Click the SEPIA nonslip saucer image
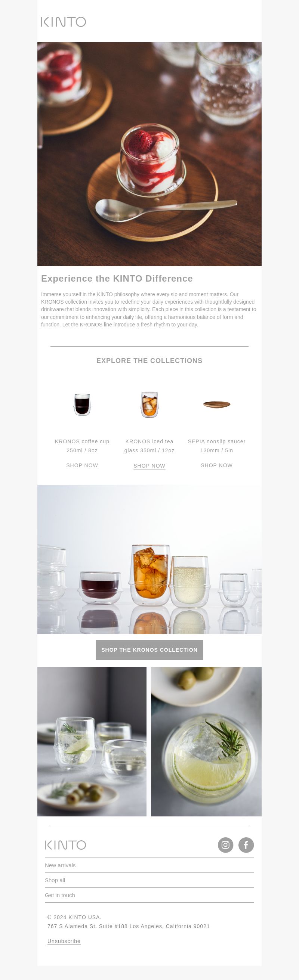The width and height of the screenshot is (299, 980). pyautogui.click(x=217, y=404)
